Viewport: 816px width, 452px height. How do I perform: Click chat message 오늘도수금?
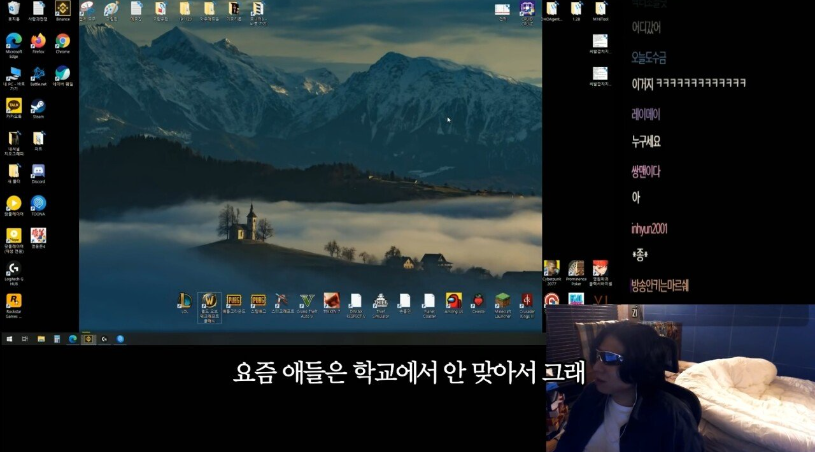(648, 57)
